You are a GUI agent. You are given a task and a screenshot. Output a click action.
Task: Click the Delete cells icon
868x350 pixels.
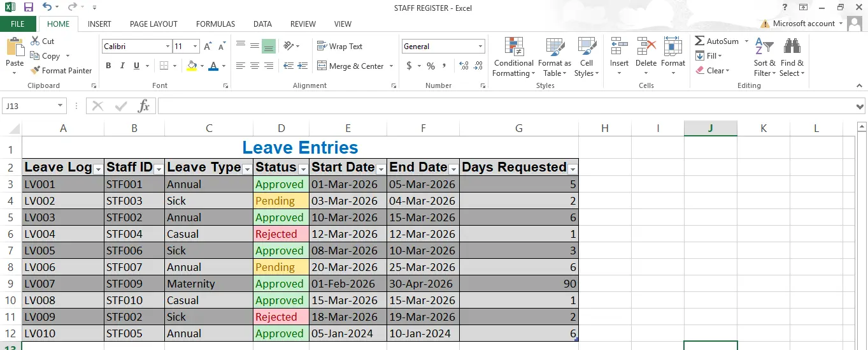coord(646,47)
